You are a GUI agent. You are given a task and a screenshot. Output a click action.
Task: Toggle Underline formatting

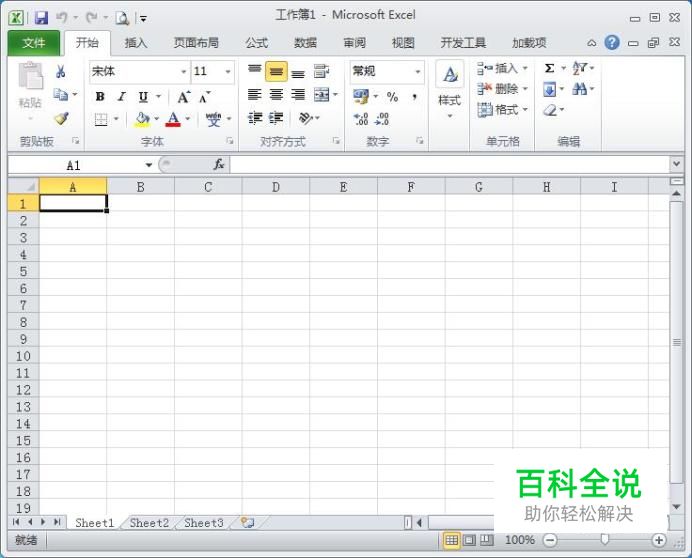pos(143,97)
